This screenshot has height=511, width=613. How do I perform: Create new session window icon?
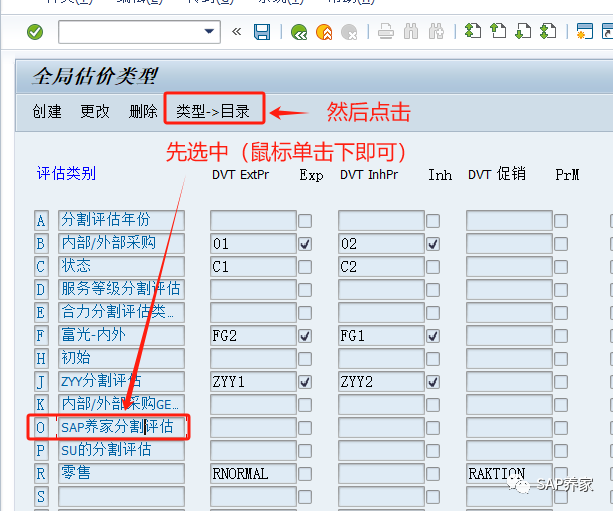[584, 31]
